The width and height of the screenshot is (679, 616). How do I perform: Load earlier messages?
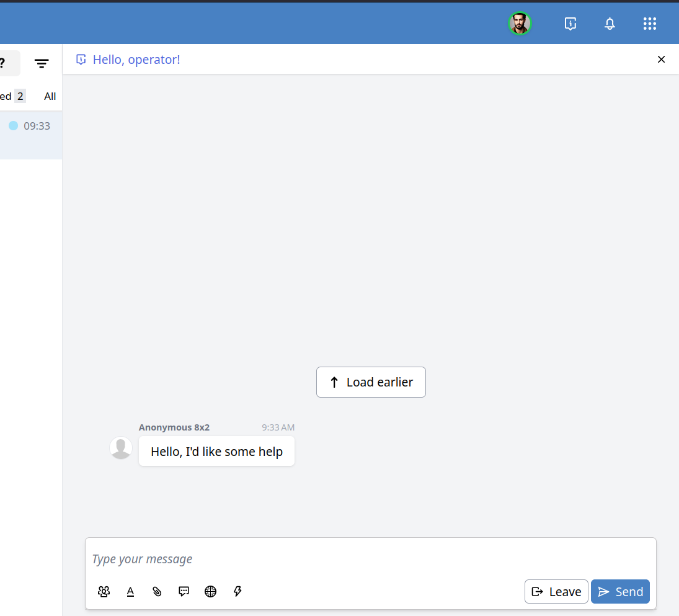tap(371, 382)
